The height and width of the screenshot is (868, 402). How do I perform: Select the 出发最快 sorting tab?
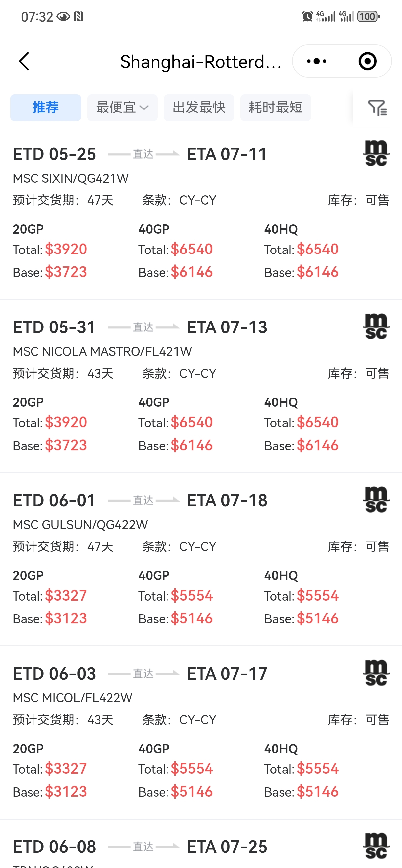pyautogui.click(x=199, y=108)
